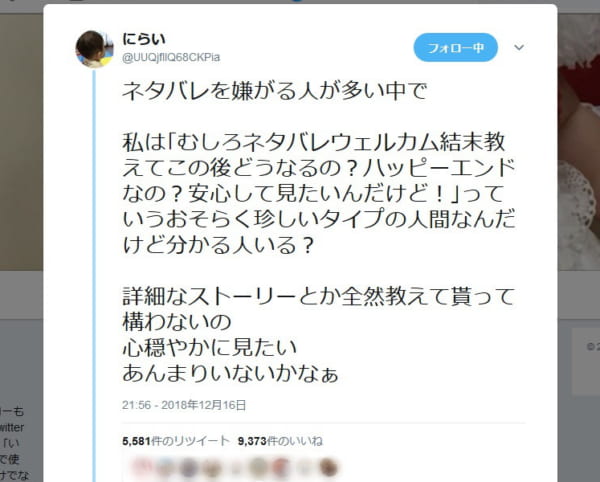Click the paragraph starting 詳細なストーリーとか
The width and height of the screenshot is (600, 482).
point(319,309)
